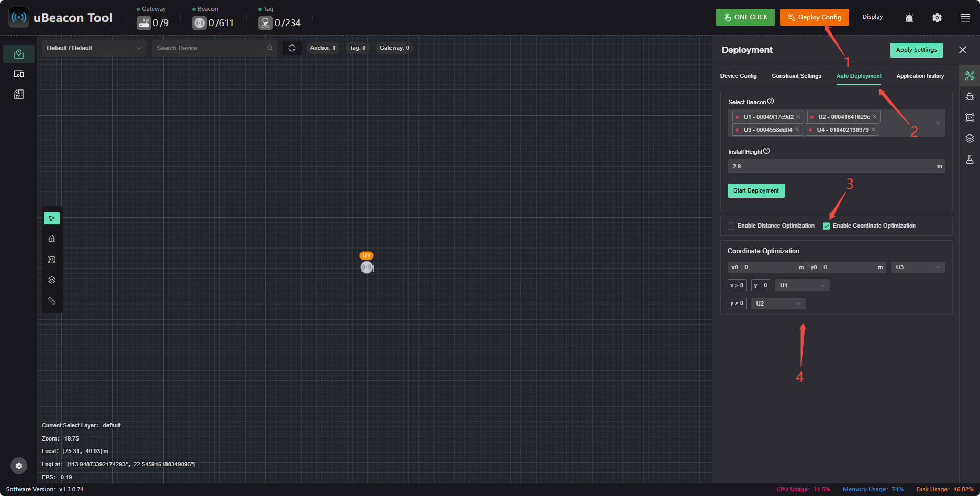Open the hamburger menu icon
The width and height of the screenshot is (980, 496).
[x=965, y=18]
